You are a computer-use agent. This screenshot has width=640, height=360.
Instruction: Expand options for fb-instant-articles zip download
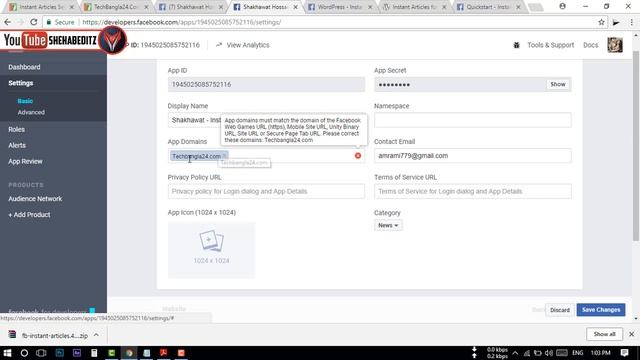coord(96,335)
